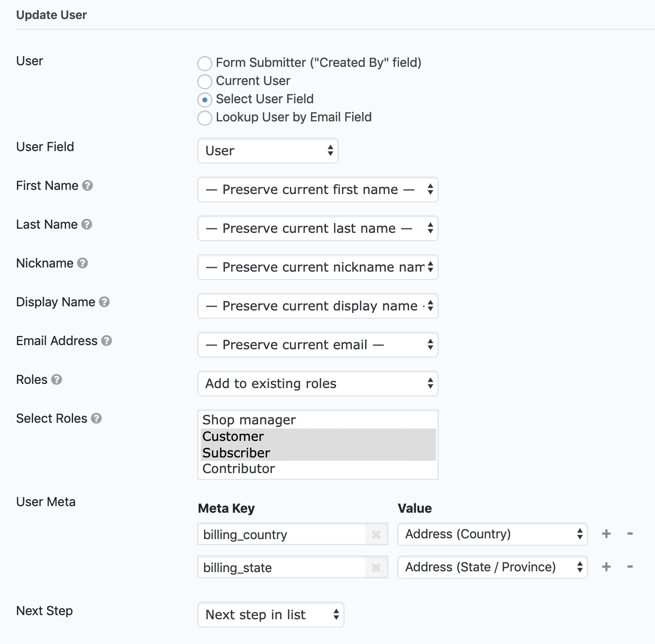The height and width of the screenshot is (644, 655).
Task: Open the User Field dropdown
Action: (x=268, y=151)
